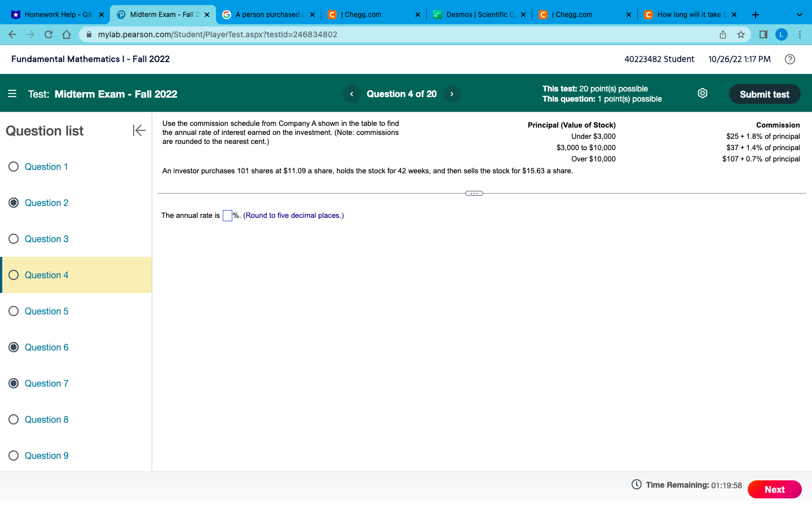The image size is (812, 508).
Task: Click the help question mark icon
Action: click(789, 59)
